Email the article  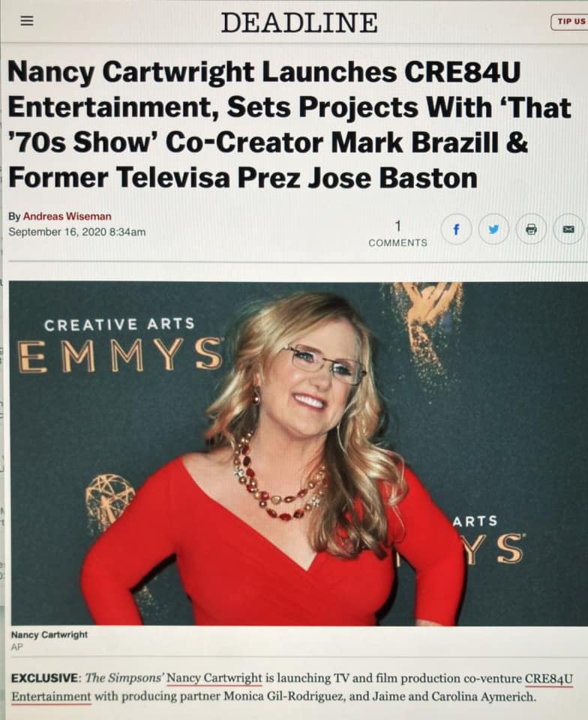pos(568,229)
